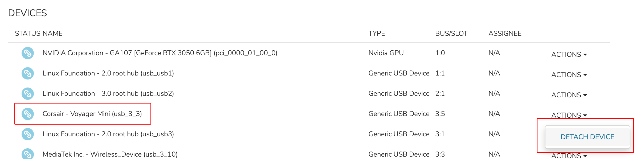Click NVIDIA GeForce RTX 3050 status icon
Viewport: 644px width, 159px height.
click(28, 53)
